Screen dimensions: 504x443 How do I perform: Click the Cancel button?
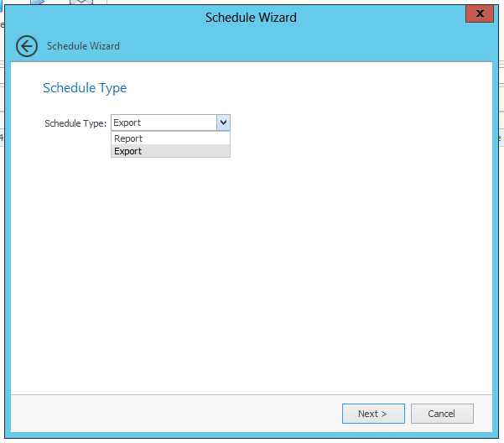[x=441, y=414]
